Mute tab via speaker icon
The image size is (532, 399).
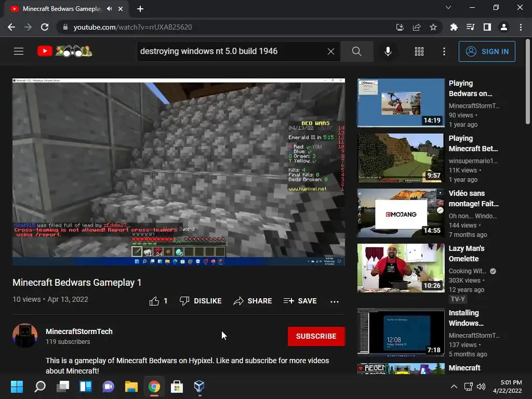pos(109,9)
